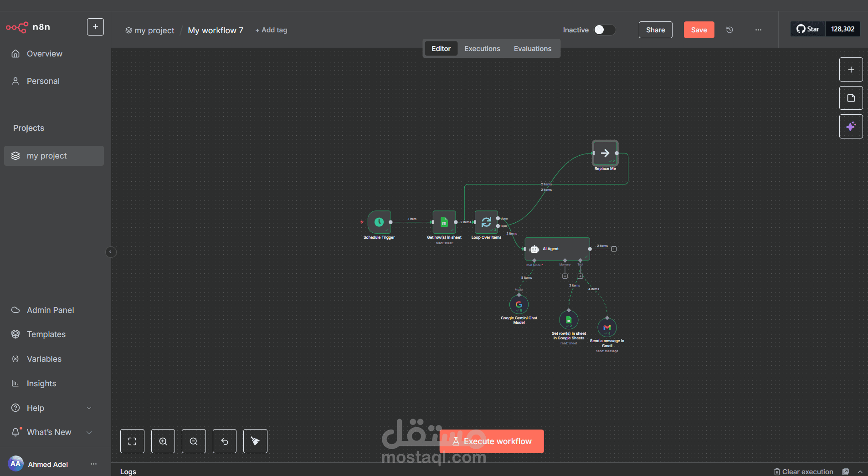The height and width of the screenshot is (476, 868).
Task: Zoom in on the canvas
Action: [x=163, y=441]
